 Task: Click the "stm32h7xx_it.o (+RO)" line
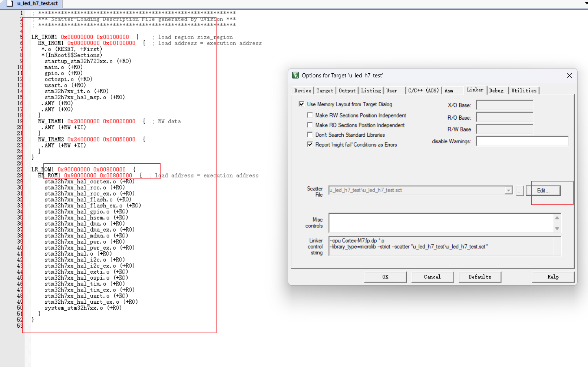[76, 91]
